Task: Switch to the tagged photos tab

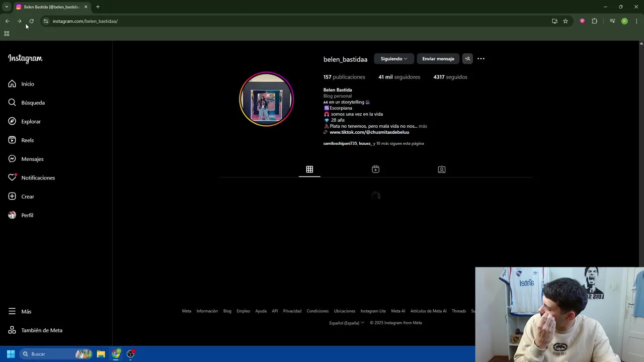Action: [442, 169]
